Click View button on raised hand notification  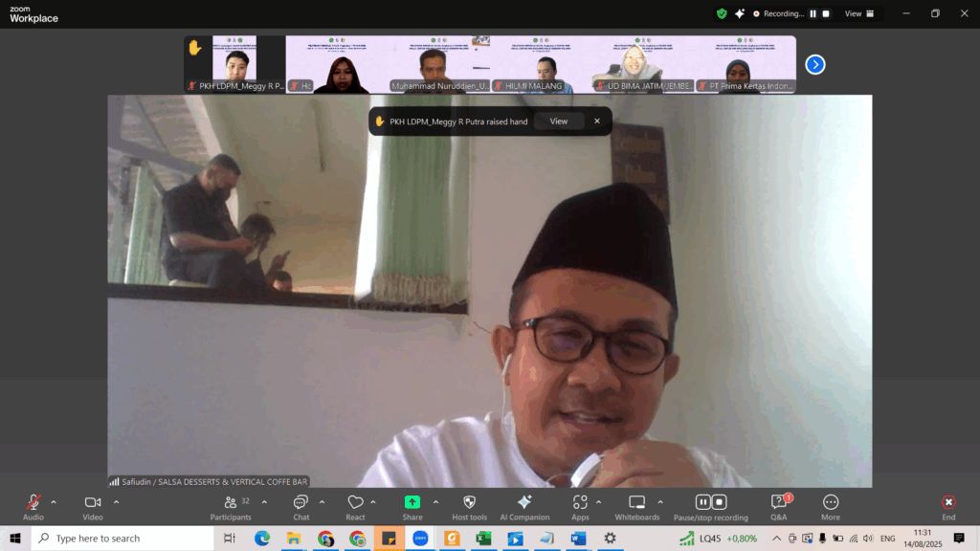(x=558, y=121)
